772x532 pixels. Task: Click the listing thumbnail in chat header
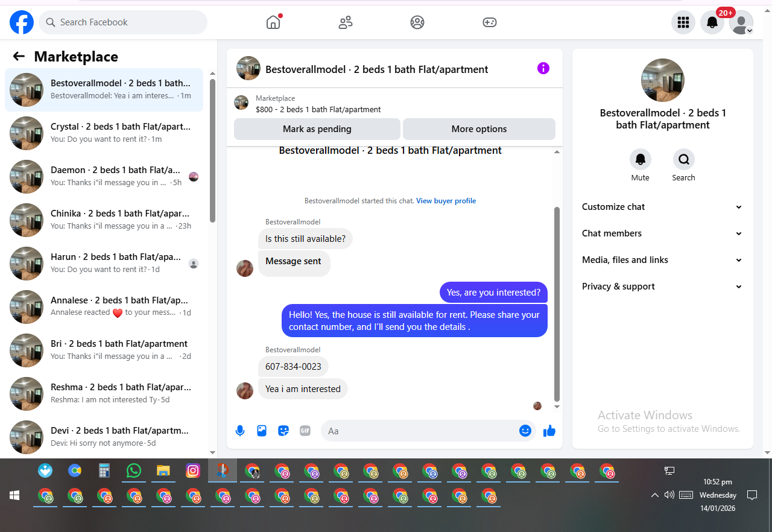(248, 68)
